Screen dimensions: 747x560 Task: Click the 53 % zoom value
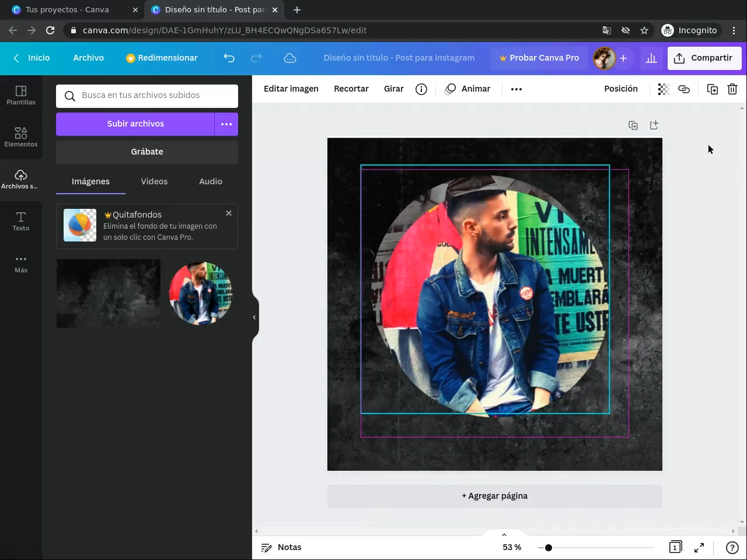(x=512, y=547)
